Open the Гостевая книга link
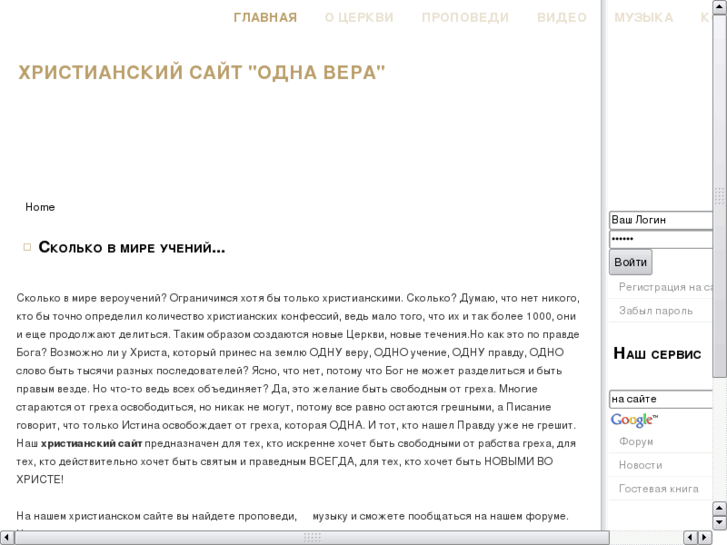The image size is (727, 545). [658, 489]
